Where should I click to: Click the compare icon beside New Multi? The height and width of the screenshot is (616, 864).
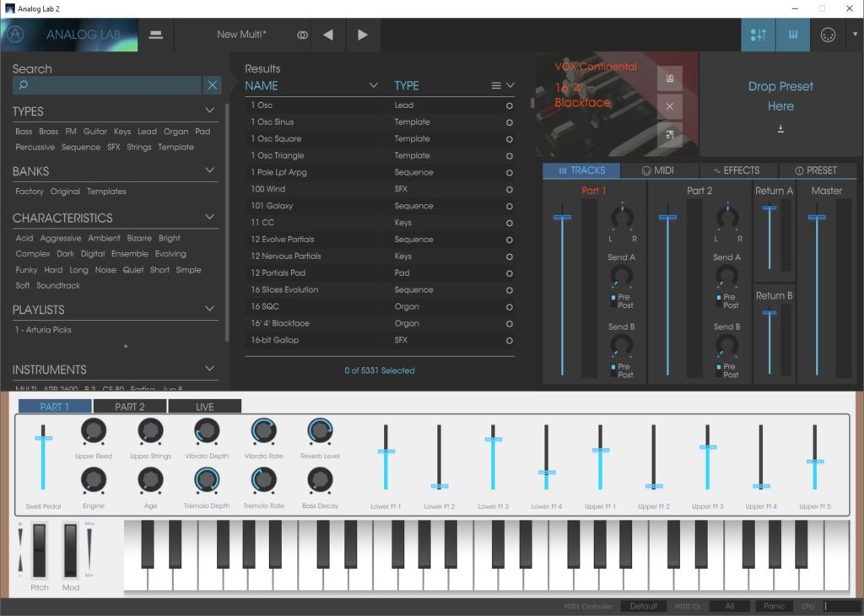pos(302,35)
